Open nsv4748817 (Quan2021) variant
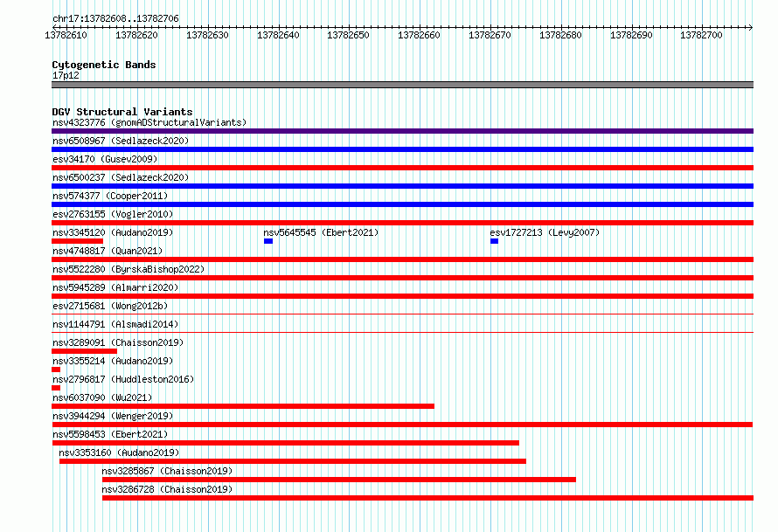The width and height of the screenshot is (778, 532). (x=108, y=251)
